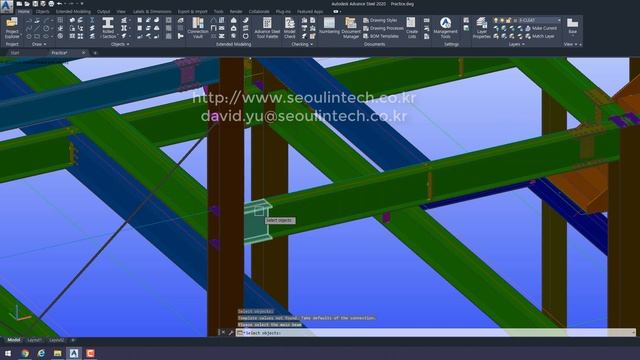The height and width of the screenshot is (360, 640).
Task: Switch to the Objects ribbon tab
Action: click(42, 11)
